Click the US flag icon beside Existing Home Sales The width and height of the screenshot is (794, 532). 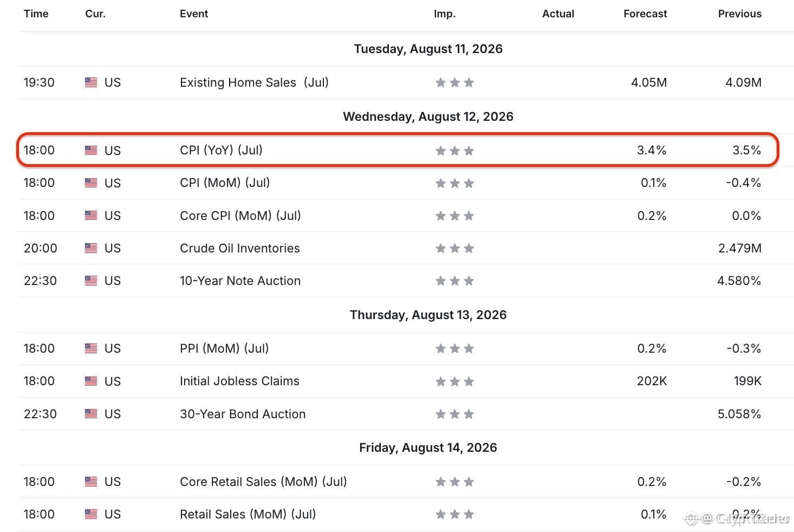[x=91, y=82]
